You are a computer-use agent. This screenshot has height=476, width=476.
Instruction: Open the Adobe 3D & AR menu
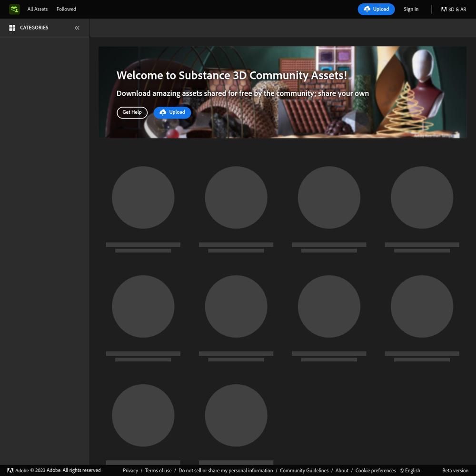[x=454, y=10]
